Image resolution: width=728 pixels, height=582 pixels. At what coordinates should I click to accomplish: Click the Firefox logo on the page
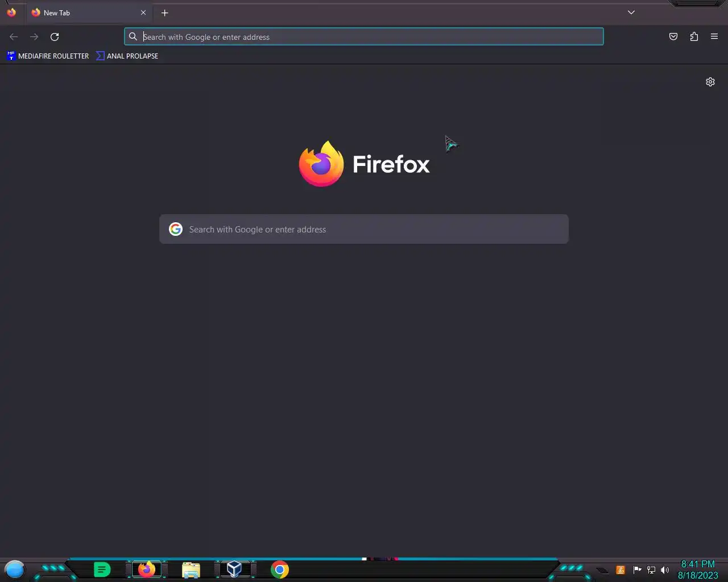click(364, 164)
